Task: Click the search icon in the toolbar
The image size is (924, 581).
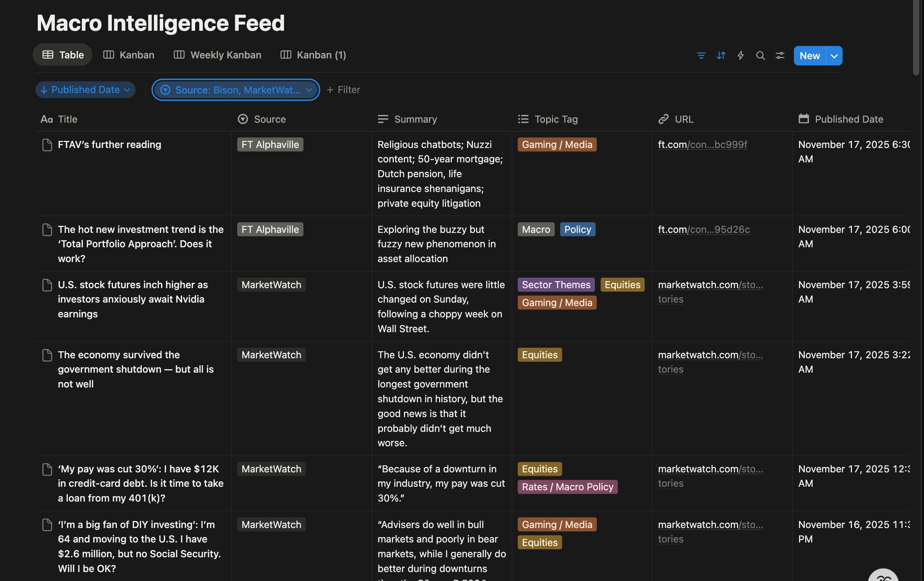Action: click(x=760, y=56)
